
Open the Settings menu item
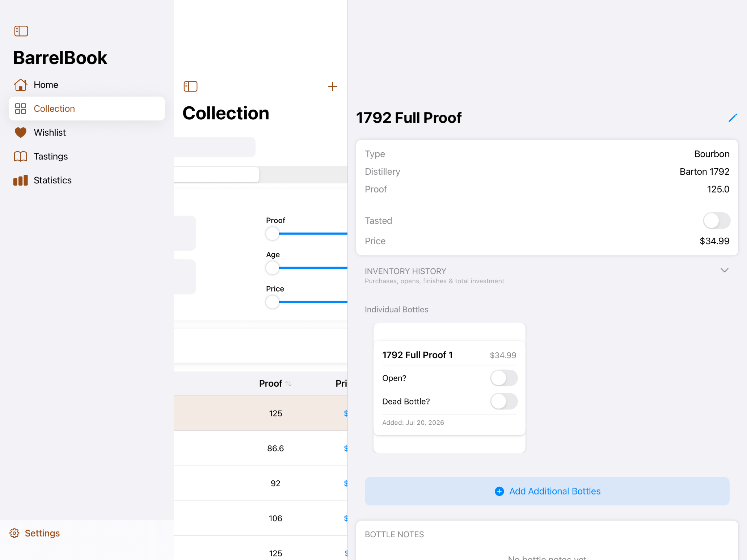tap(35, 533)
